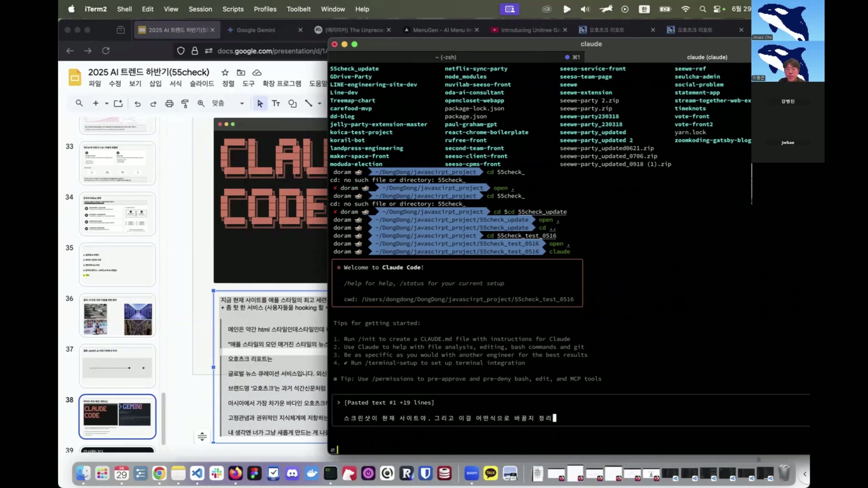The height and width of the screenshot is (488, 868).
Task: Open Zoom from the Dock
Action: tap(472, 473)
